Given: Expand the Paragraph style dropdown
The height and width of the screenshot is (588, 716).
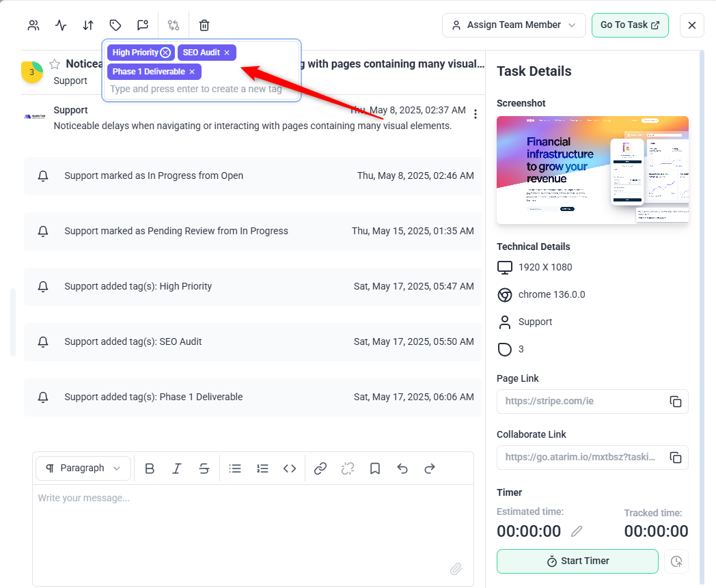Looking at the screenshot, I should click(x=83, y=468).
